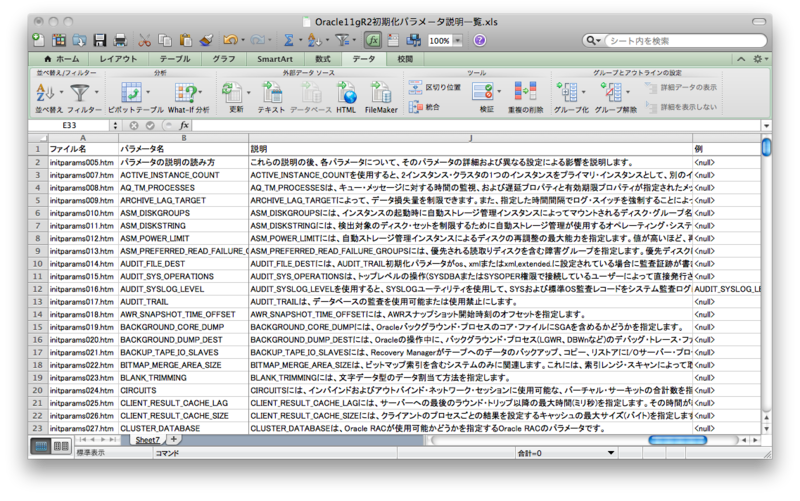The height and width of the screenshot is (501, 800).
Task: Open the ribbon settings gear menu
Action: coord(760,59)
